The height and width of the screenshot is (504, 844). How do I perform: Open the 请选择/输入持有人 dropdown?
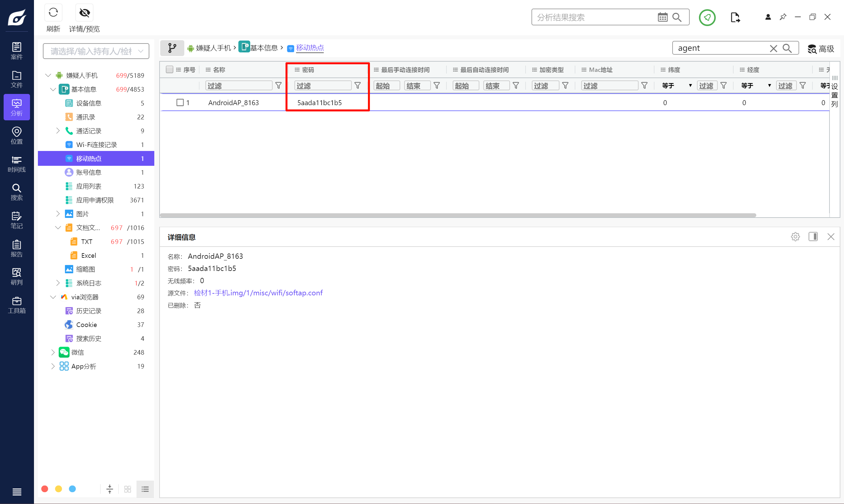(96, 51)
